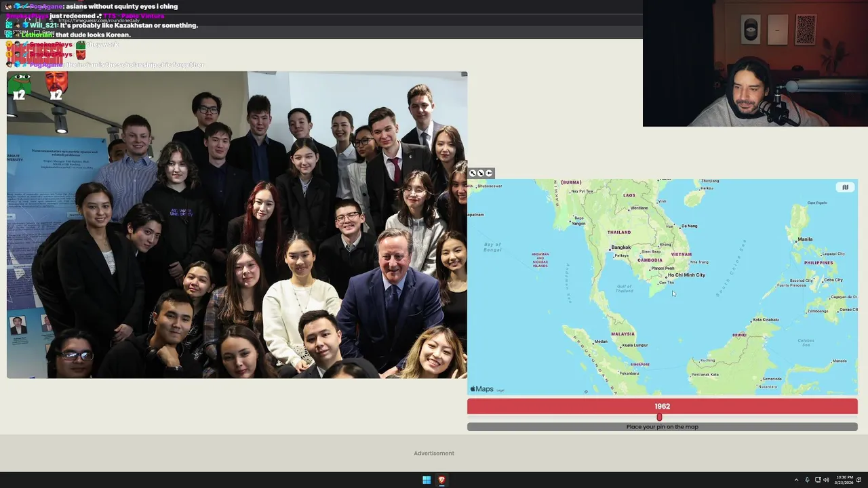Click Kuching on the map
868x488 pixels.
[x=708, y=360]
